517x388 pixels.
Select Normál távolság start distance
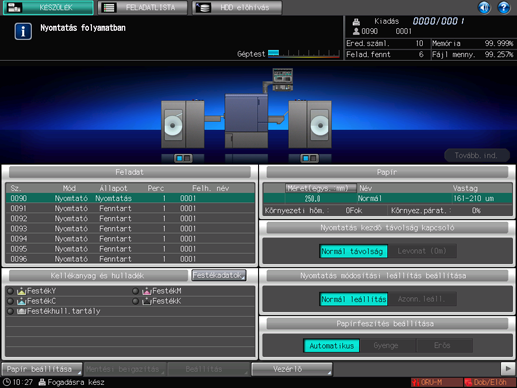(x=353, y=251)
